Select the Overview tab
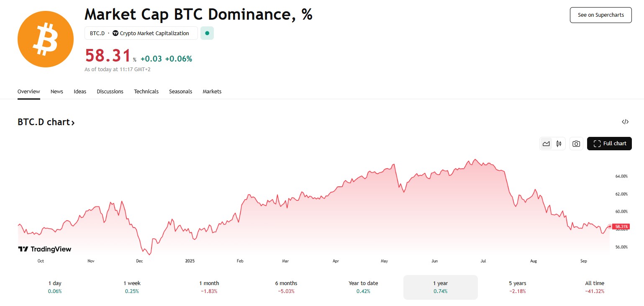 (x=29, y=91)
